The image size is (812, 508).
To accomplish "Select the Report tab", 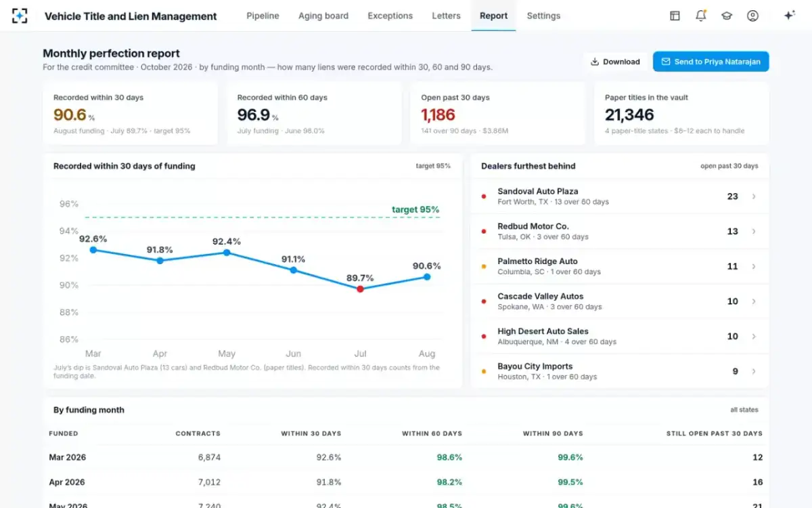I will [x=493, y=16].
